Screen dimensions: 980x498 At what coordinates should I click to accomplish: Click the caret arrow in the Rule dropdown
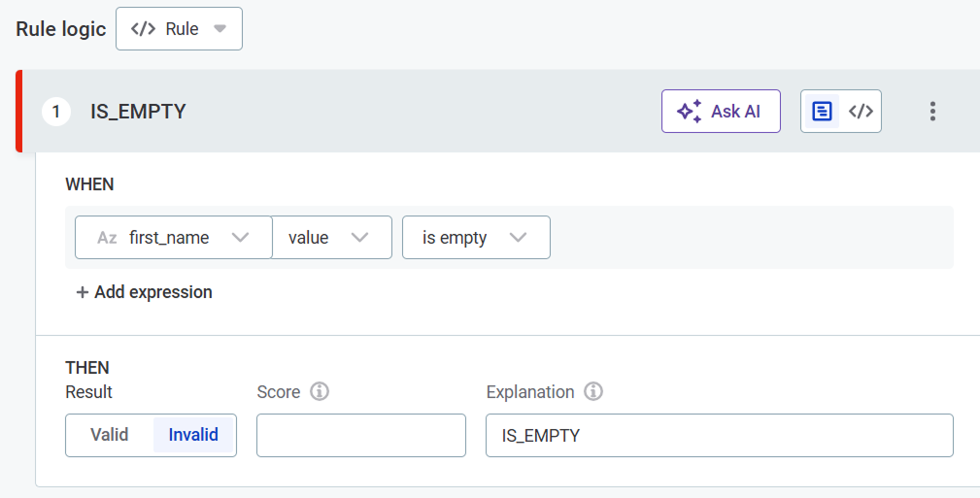pos(220,29)
